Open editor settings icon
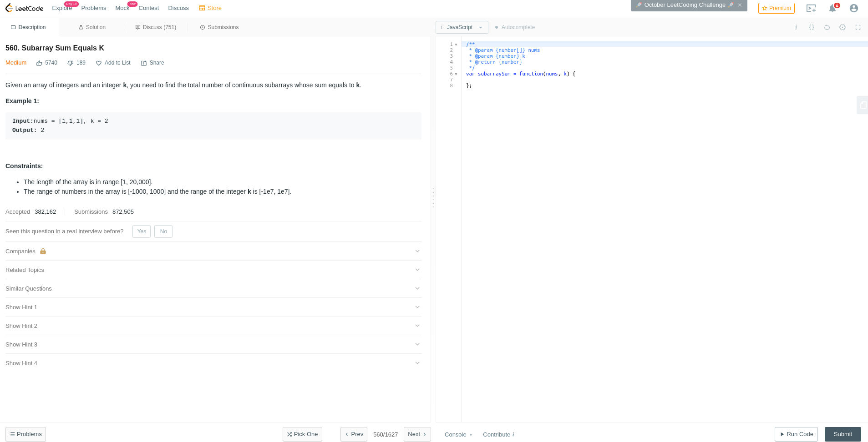Viewport: 868px width, 442px height. [x=843, y=27]
